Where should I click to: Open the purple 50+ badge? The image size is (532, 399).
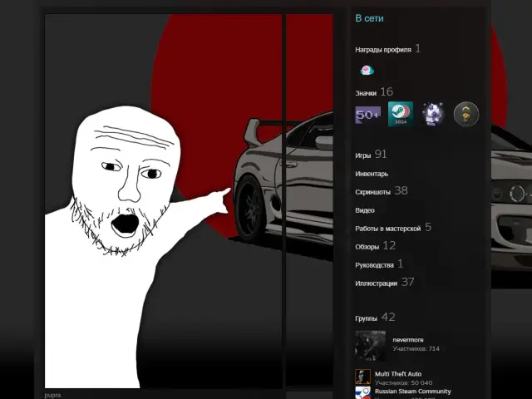(x=367, y=115)
